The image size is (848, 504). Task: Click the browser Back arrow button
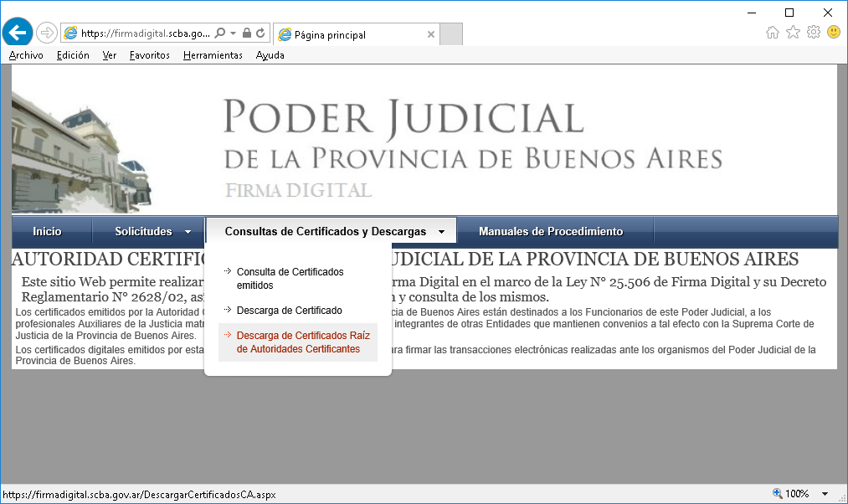[17, 33]
